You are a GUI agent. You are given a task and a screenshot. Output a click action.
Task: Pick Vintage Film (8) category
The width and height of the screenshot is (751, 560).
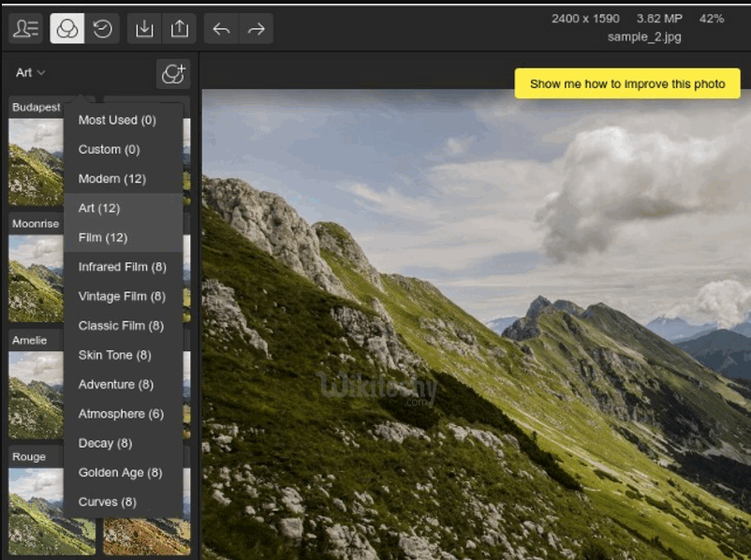(x=122, y=296)
